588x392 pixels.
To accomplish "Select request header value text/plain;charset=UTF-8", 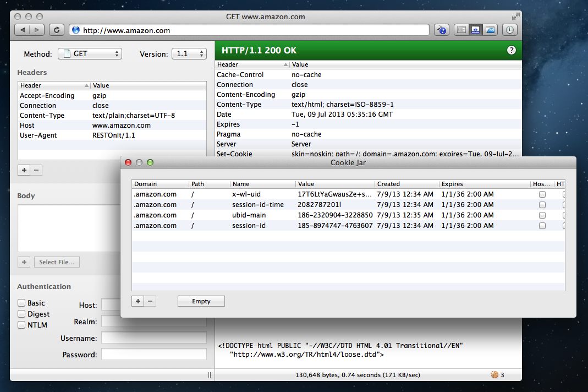I will click(134, 116).
